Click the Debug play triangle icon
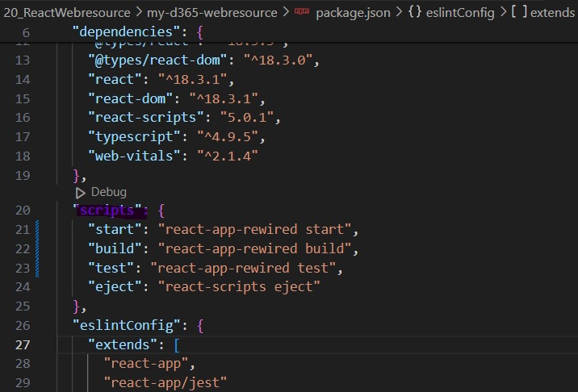578x392 pixels. (x=80, y=193)
